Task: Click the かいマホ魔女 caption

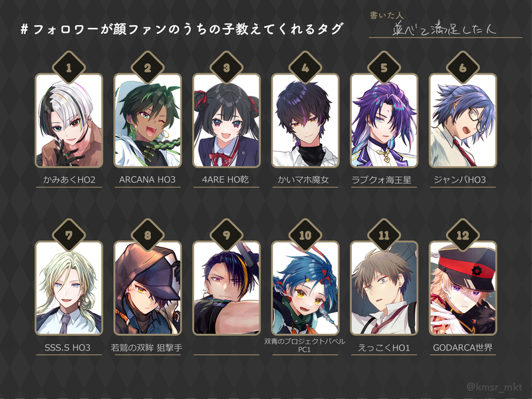Action: (303, 180)
